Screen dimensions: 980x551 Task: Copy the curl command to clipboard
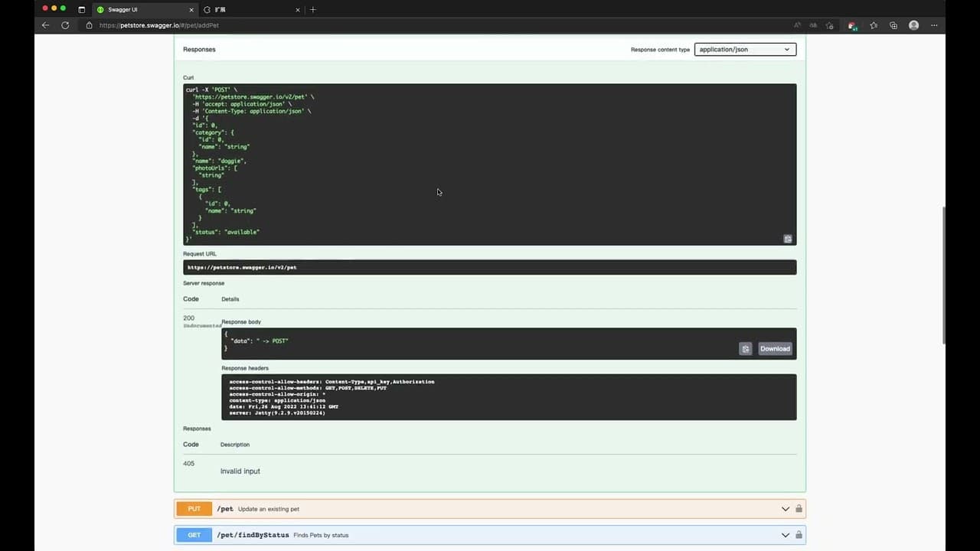tap(788, 239)
